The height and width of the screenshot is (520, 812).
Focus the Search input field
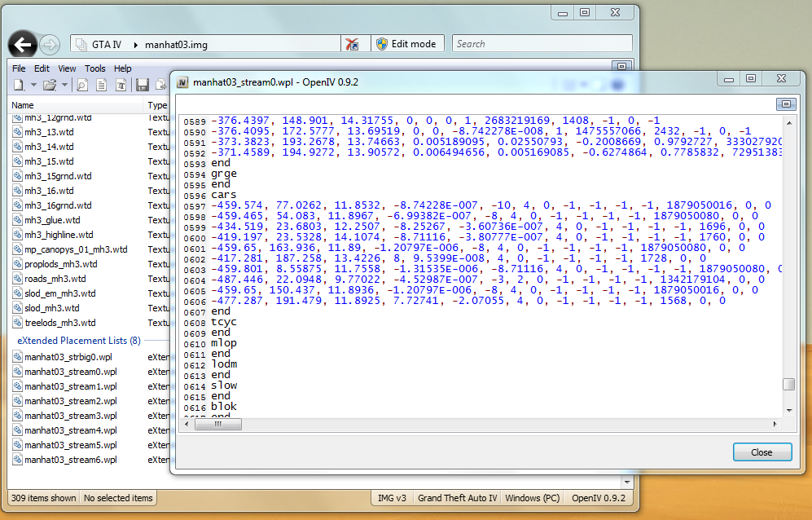(x=542, y=44)
